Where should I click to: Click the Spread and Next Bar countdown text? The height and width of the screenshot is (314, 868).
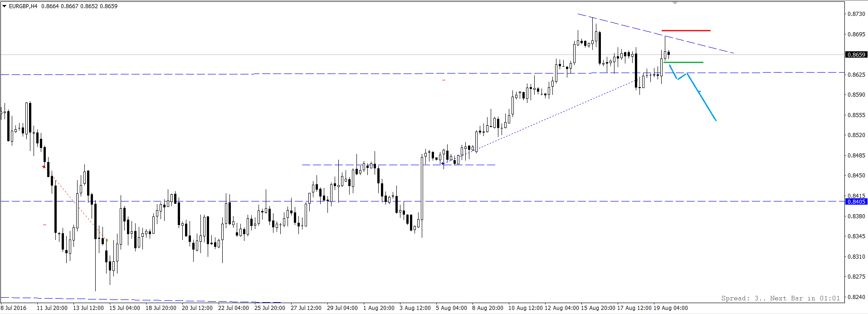tap(780, 298)
